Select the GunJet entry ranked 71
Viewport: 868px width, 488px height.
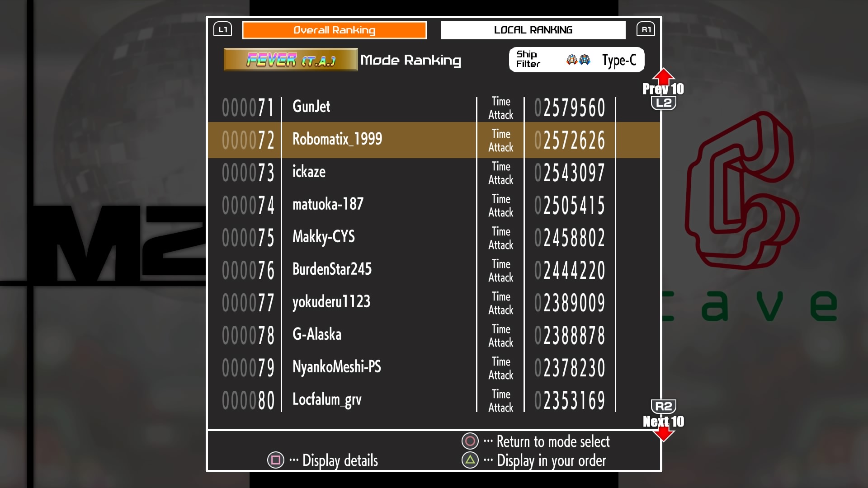coord(311,107)
